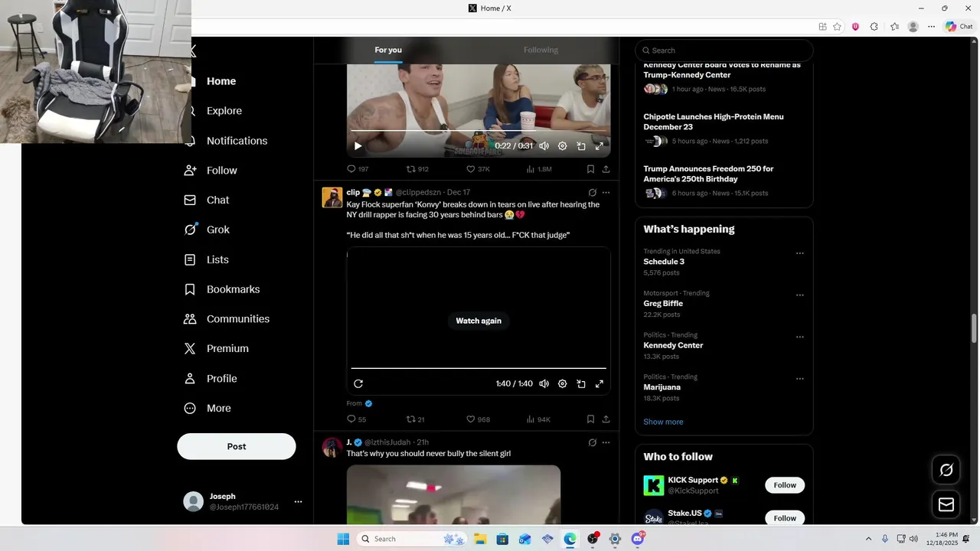Open the floating Grok button
The image size is (980, 551).
(946, 470)
